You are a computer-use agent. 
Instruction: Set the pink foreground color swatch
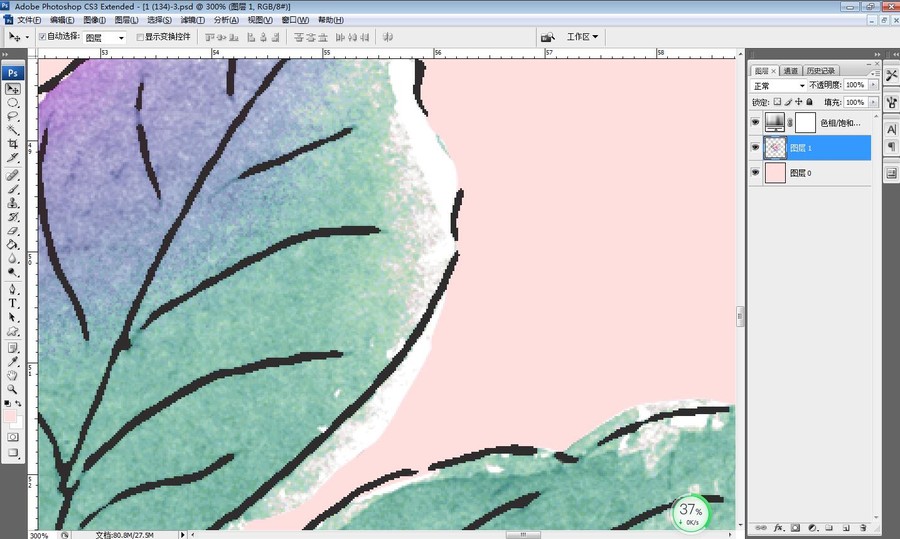(x=10, y=417)
